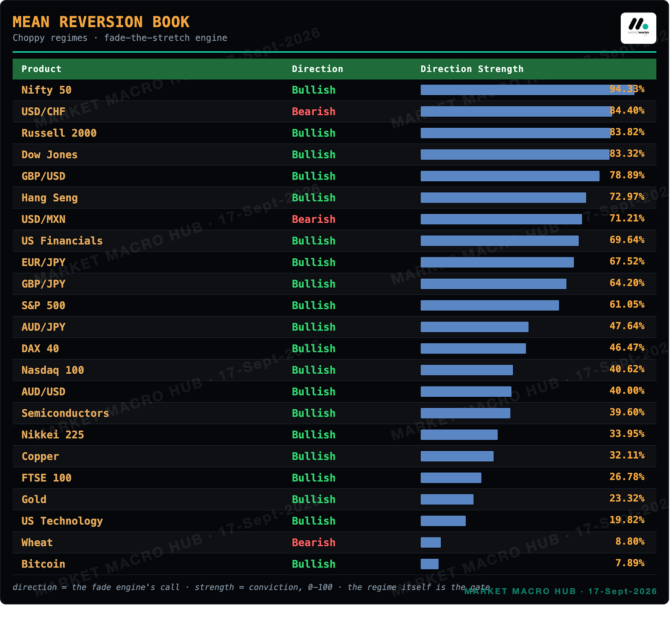Screen dimensions: 672x639
Task: Click the 40.00% strength value
Action: coord(627,390)
